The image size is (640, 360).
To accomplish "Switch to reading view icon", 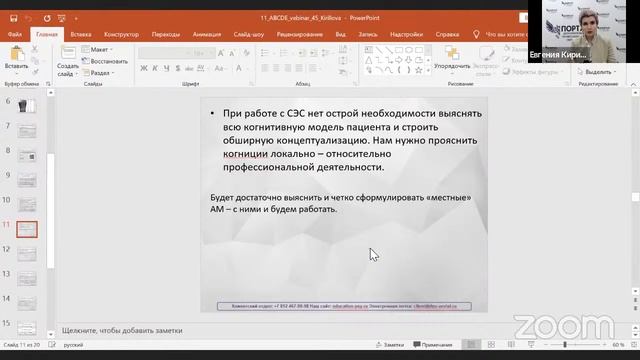I will pyautogui.click(x=511, y=345).
